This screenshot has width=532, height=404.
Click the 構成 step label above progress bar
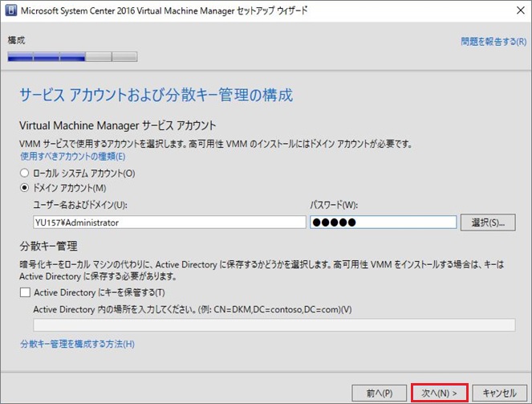16,39
